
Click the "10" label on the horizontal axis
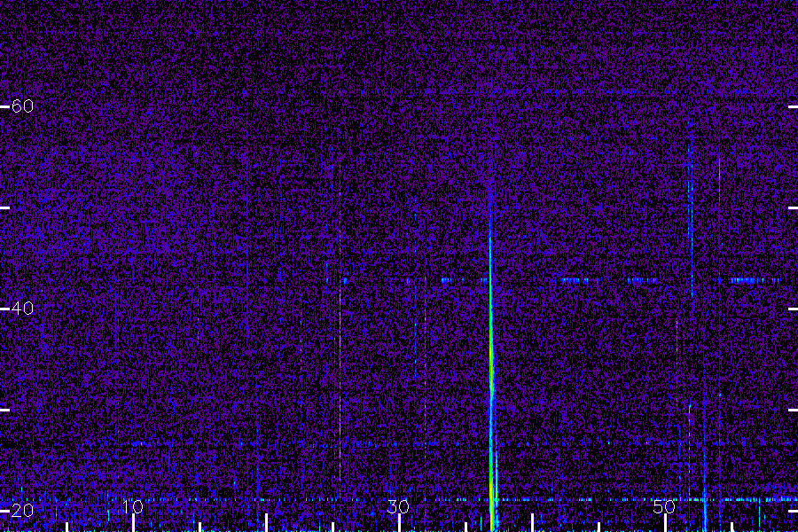133,506
